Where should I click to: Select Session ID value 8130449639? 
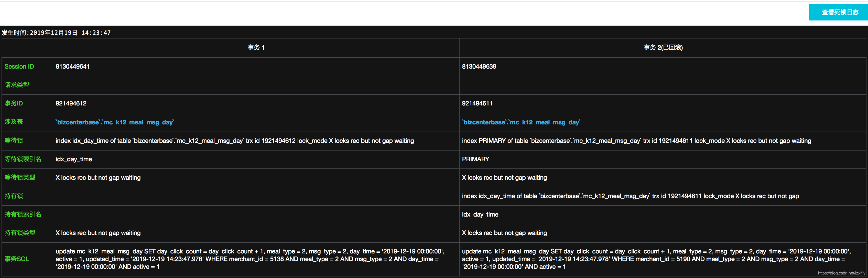coord(479,67)
